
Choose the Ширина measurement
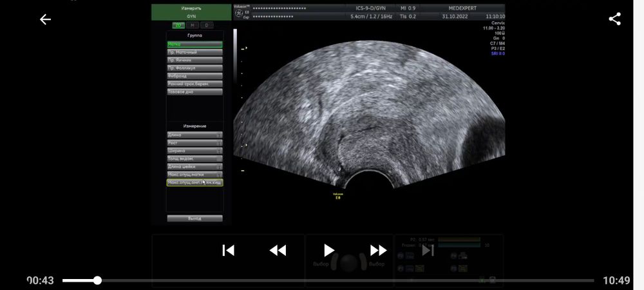(194, 151)
